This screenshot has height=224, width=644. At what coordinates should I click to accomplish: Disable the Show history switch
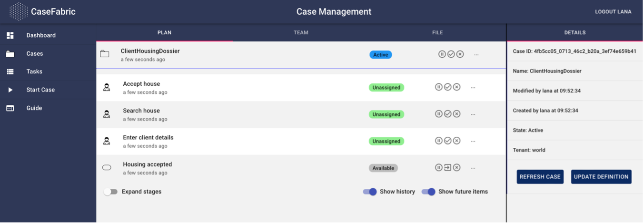click(370, 192)
